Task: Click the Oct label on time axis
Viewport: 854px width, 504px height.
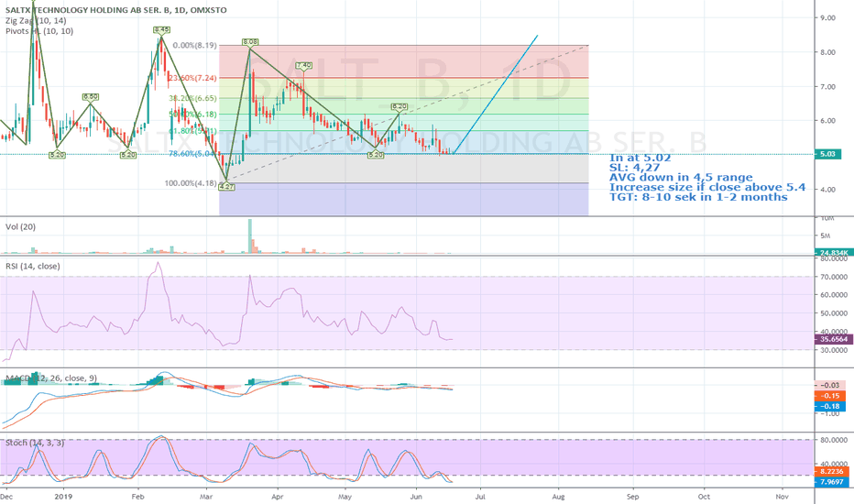Action: pyautogui.click(x=705, y=497)
